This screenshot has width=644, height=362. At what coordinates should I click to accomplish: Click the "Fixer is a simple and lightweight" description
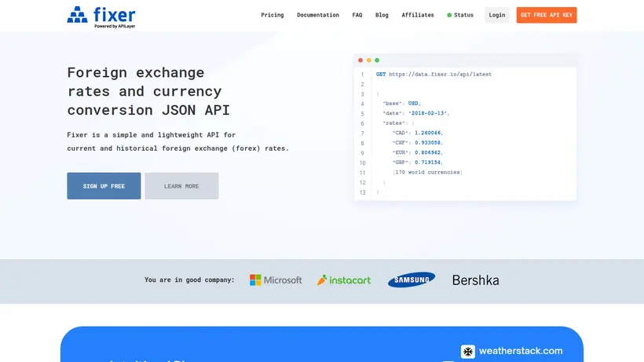pos(177,141)
